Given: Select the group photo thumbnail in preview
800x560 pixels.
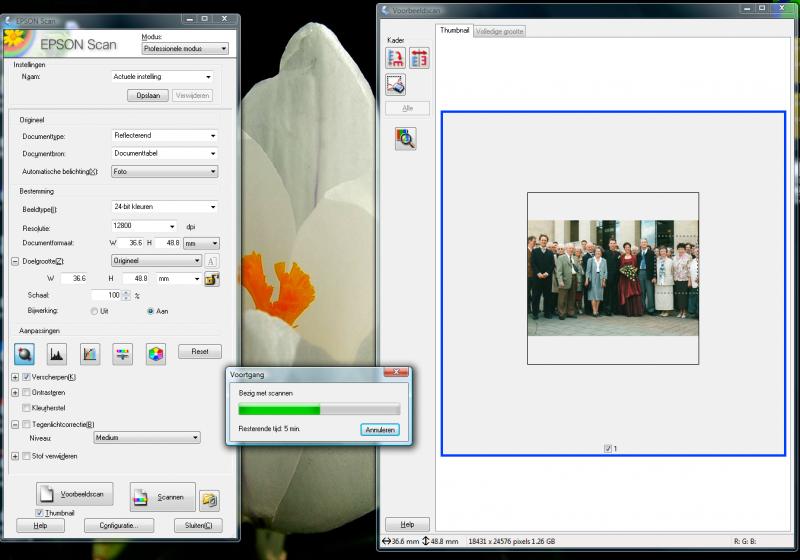Looking at the screenshot, I should 613,278.
